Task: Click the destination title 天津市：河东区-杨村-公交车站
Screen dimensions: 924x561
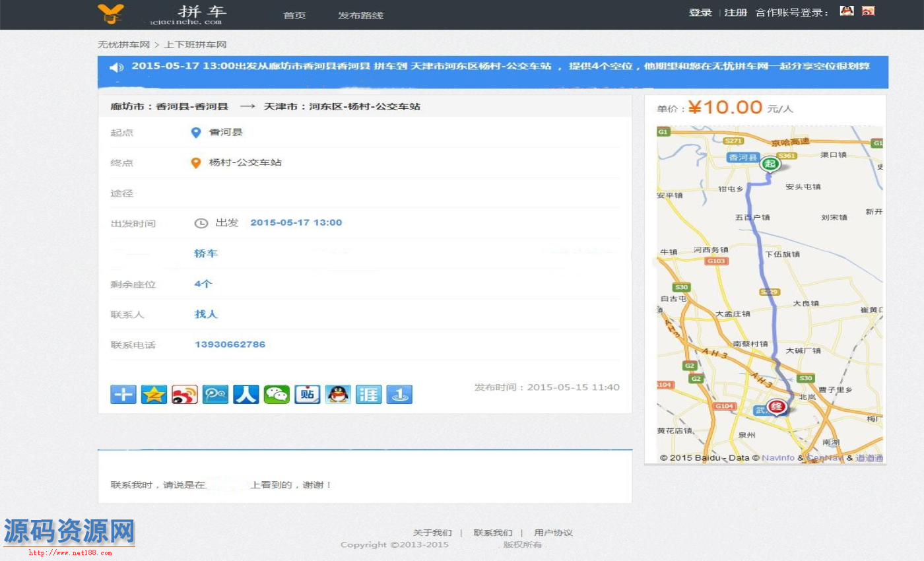Action: point(342,106)
